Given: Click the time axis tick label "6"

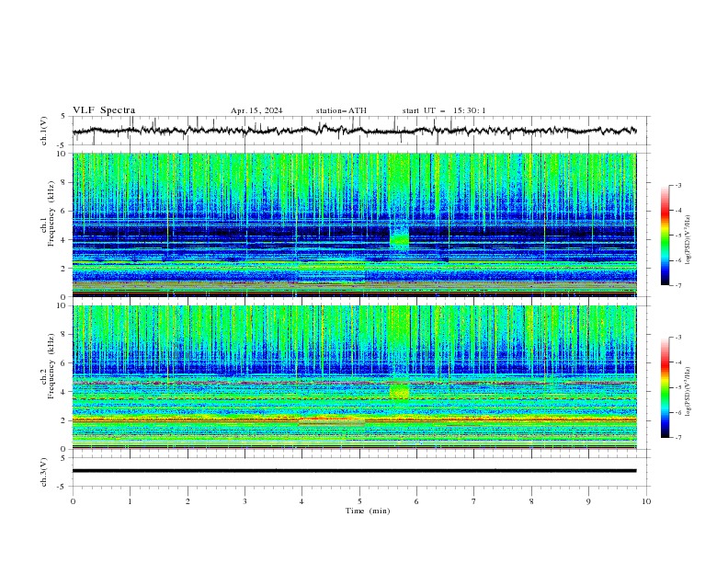Looking at the screenshot, I should [x=416, y=501].
